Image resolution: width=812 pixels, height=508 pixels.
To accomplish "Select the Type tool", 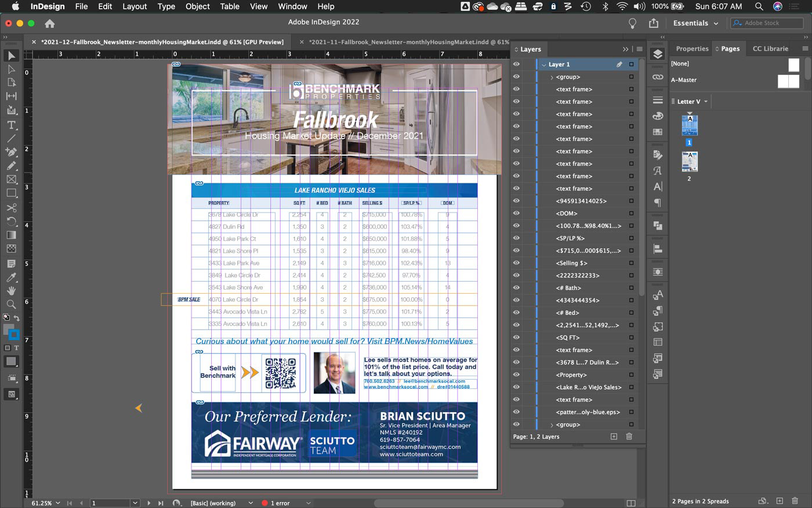I will tap(12, 125).
